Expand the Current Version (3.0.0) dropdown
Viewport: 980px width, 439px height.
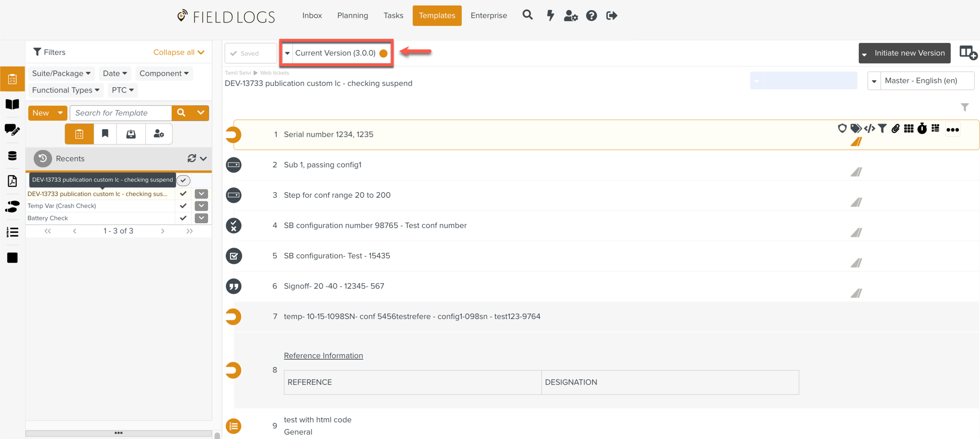tap(287, 53)
